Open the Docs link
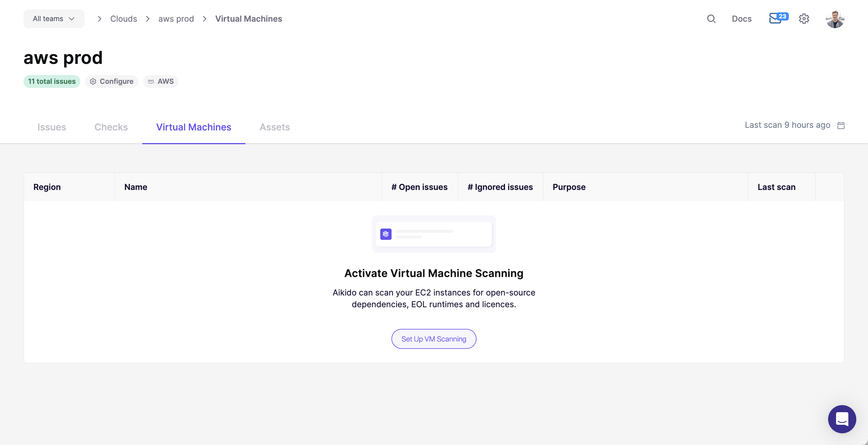This screenshot has height=445, width=868. (742, 19)
